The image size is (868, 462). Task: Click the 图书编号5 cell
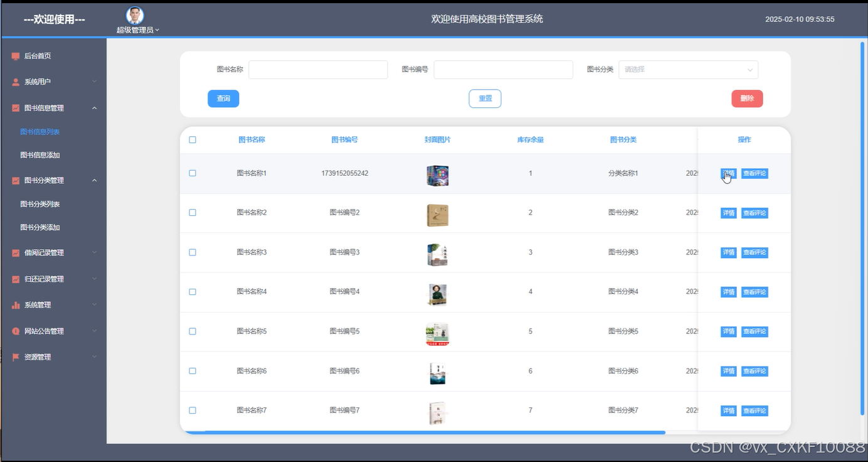[x=344, y=331]
